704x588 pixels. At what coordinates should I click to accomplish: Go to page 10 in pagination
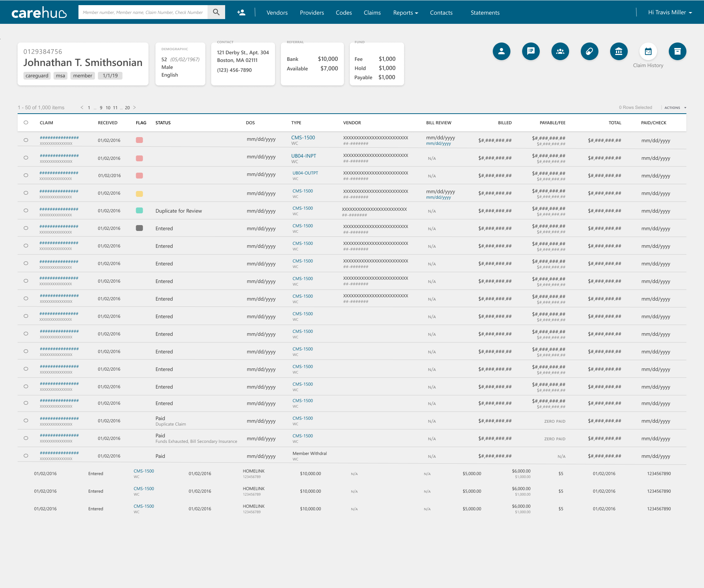pyautogui.click(x=108, y=108)
